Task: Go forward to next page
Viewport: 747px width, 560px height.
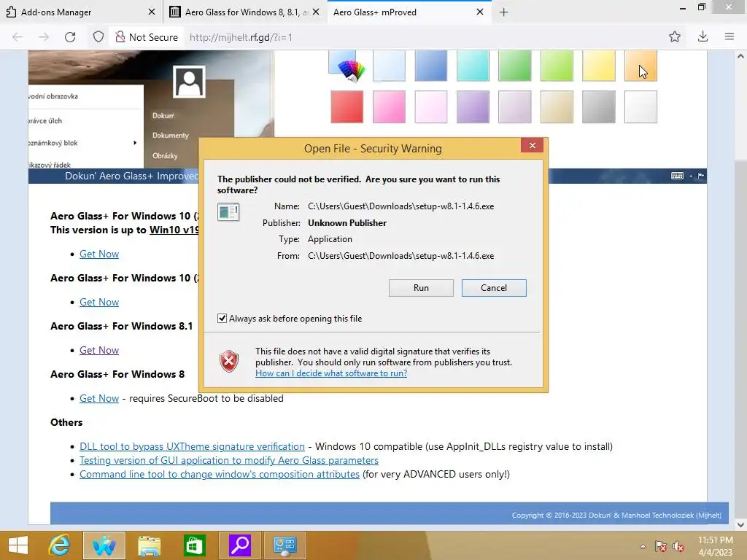Action: (44, 37)
